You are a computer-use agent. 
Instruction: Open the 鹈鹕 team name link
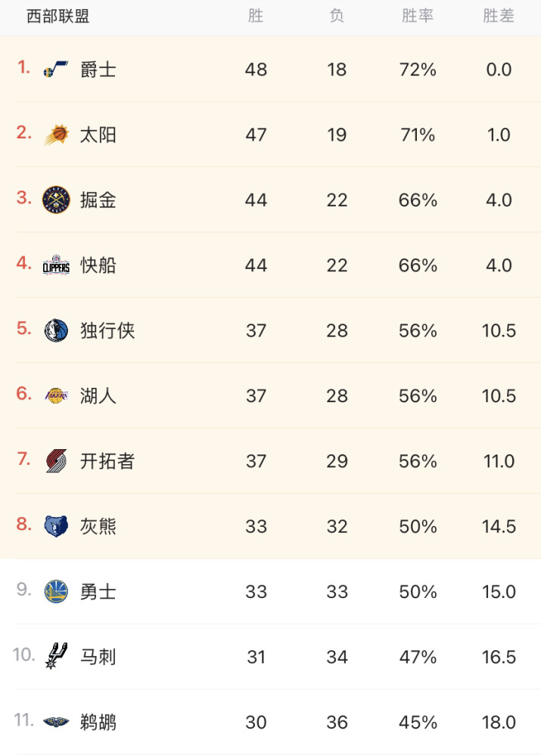pyautogui.click(x=98, y=722)
